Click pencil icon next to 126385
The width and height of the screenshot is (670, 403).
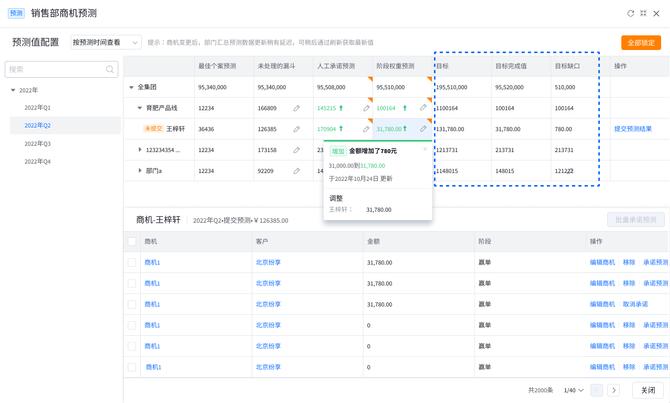pos(296,129)
